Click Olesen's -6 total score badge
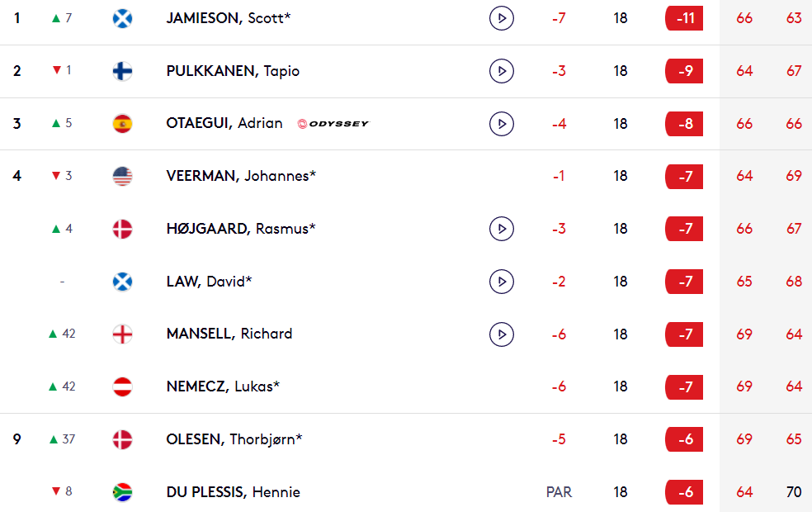The image size is (812, 512). [684, 439]
